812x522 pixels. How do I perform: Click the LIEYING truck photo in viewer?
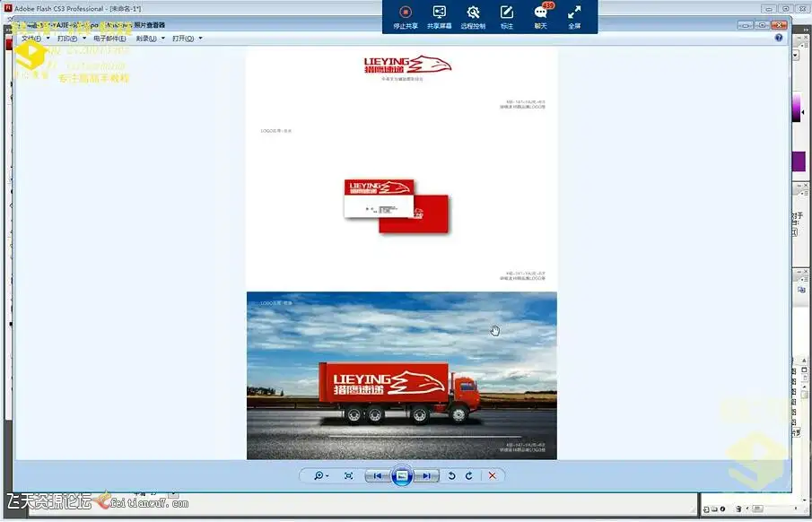[402, 376]
